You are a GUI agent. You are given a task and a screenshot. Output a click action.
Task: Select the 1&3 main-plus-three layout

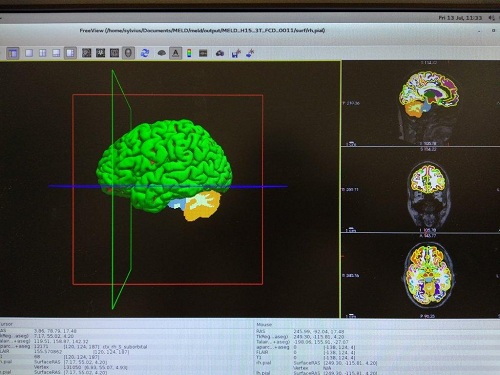click(70, 53)
